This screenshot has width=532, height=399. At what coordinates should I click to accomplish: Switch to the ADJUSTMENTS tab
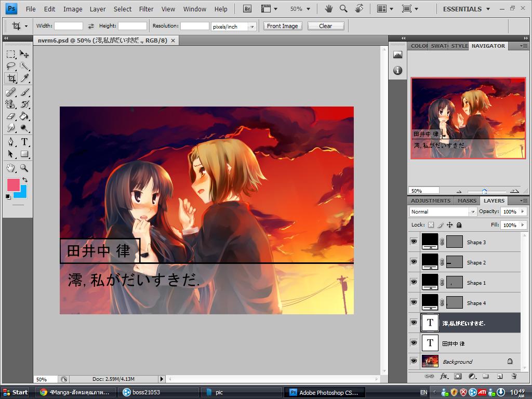(x=431, y=201)
